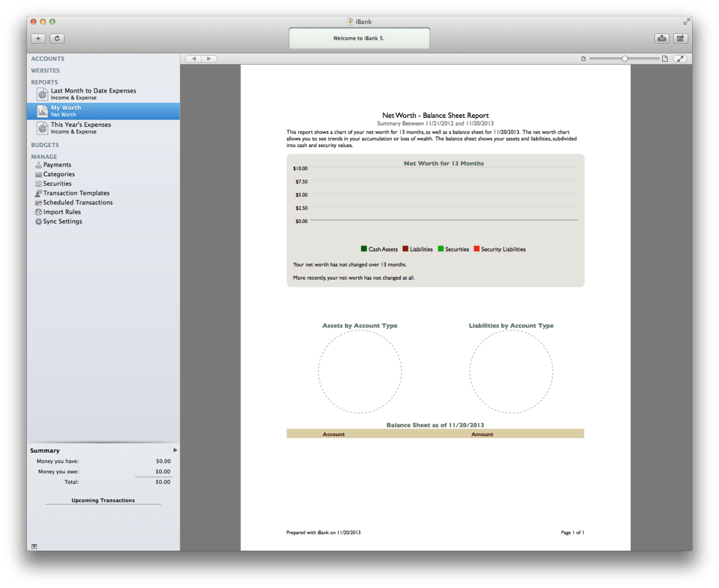Viewport: 719px width, 588px height.
Task: Open Scheduled Transactions
Action: [78, 202]
